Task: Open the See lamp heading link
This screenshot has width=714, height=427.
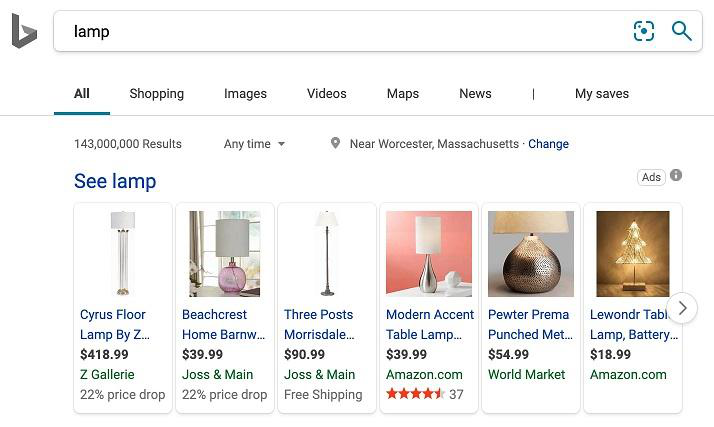Action: pos(115,181)
